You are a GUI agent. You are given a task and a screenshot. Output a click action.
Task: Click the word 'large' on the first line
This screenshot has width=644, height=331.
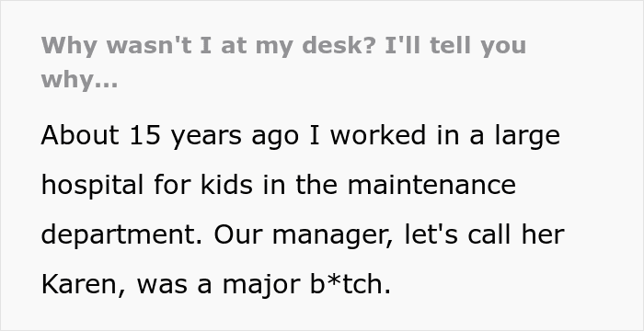click(527, 136)
